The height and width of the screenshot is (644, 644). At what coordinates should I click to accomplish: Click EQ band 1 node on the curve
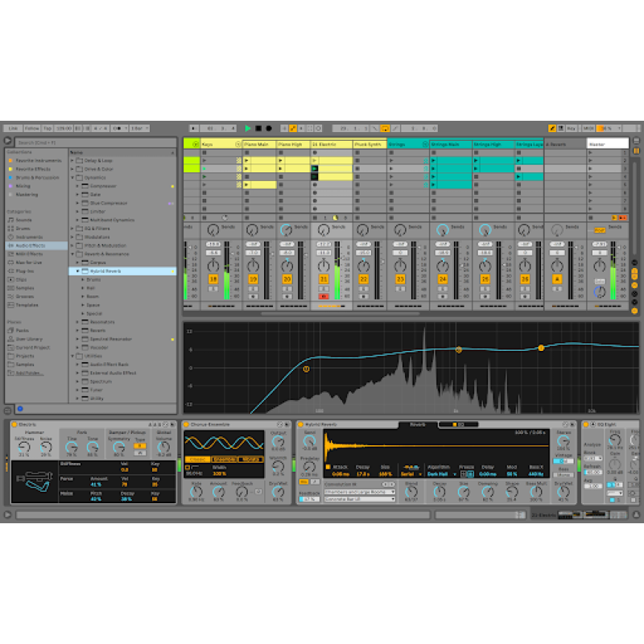(307, 369)
